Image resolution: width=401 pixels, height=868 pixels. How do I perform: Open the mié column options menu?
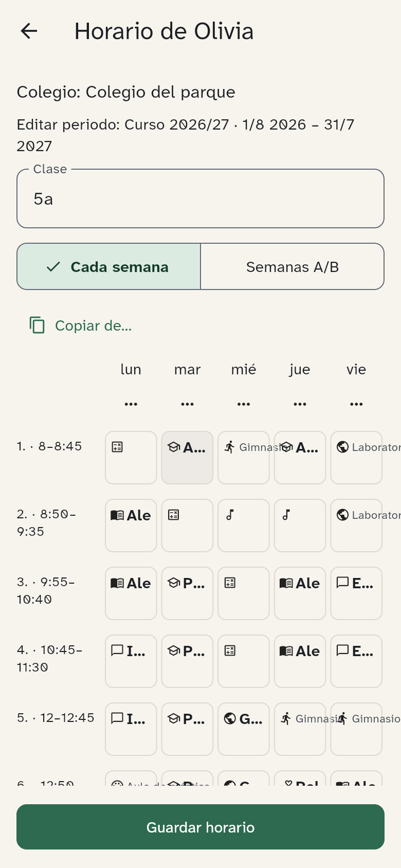pyautogui.click(x=244, y=404)
